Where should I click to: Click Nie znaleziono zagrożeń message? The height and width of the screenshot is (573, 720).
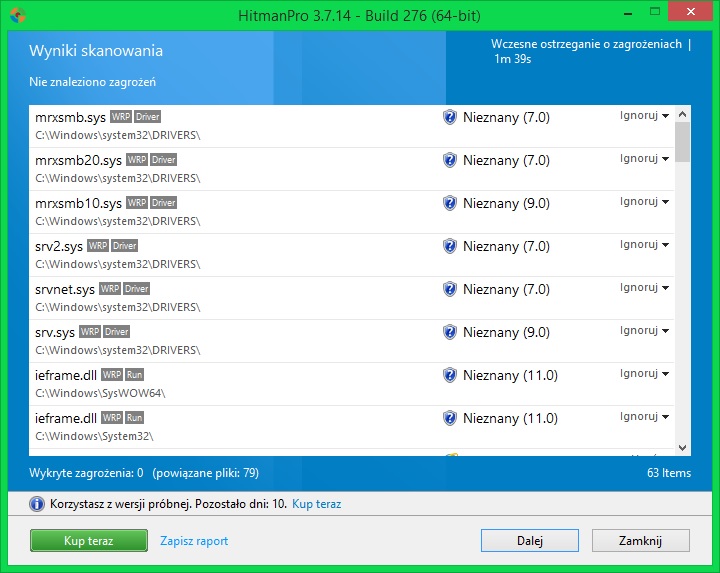tap(92, 82)
